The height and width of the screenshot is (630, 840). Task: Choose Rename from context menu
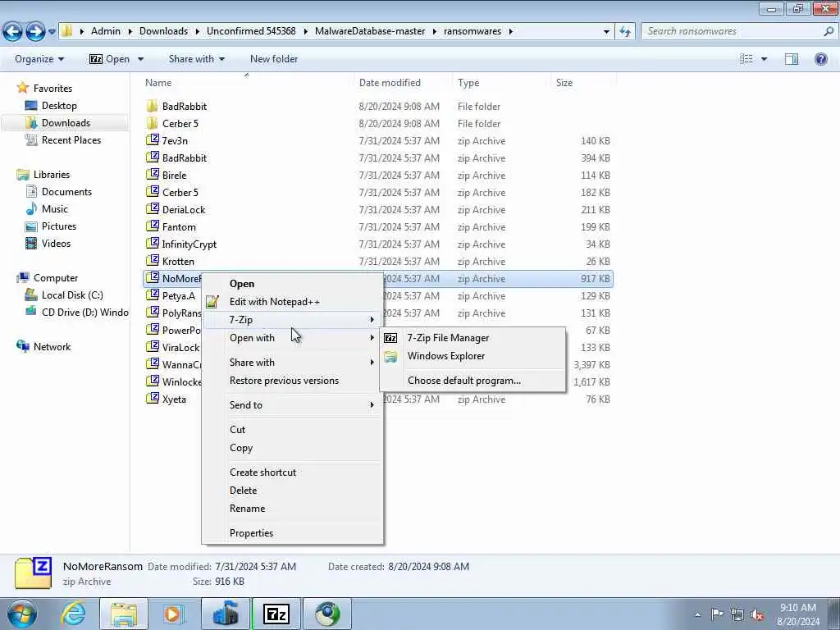click(x=247, y=509)
